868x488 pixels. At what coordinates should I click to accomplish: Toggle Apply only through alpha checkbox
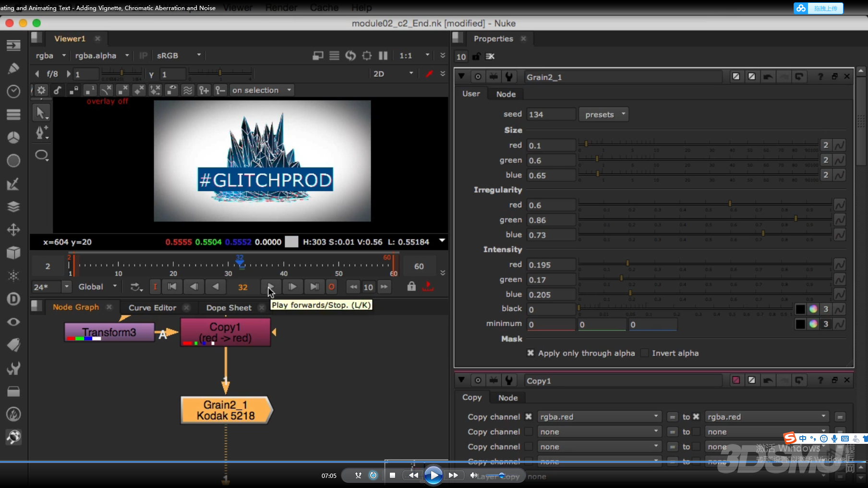tap(530, 353)
